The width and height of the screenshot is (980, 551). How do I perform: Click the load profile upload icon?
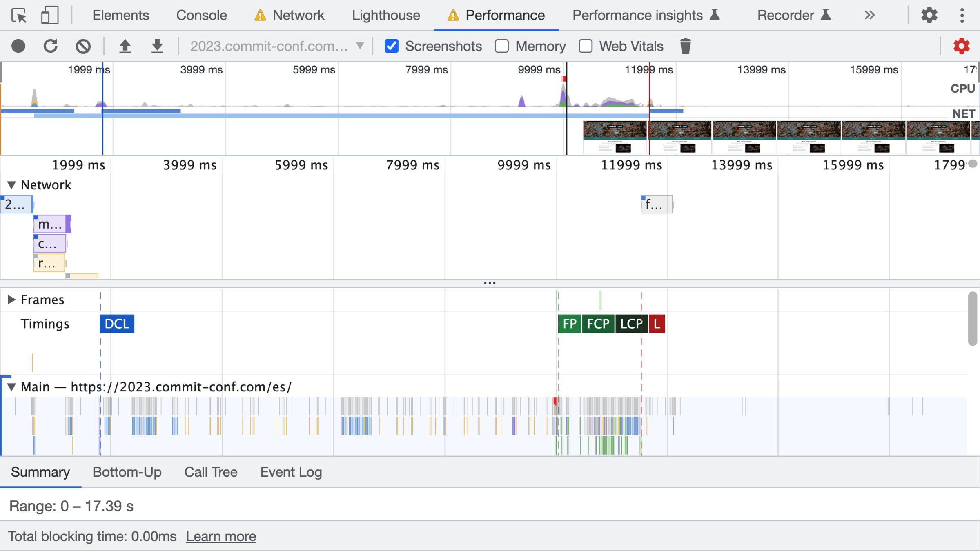point(125,46)
